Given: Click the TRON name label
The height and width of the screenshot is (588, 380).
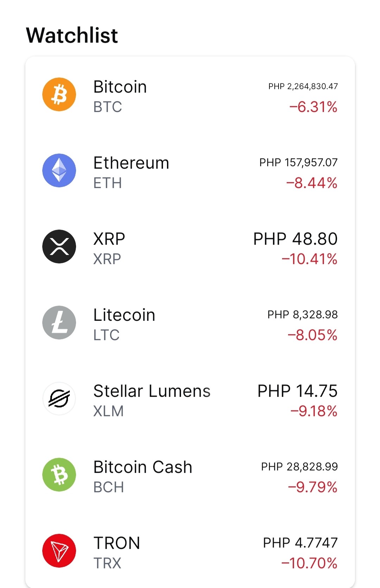Looking at the screenshot, I should click(x=117, y=543).
